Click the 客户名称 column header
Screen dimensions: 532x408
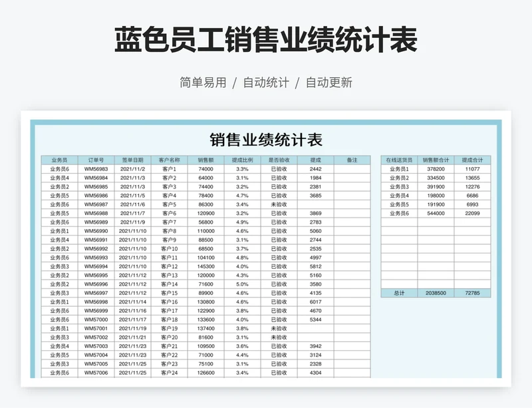(x=170, y=160)
